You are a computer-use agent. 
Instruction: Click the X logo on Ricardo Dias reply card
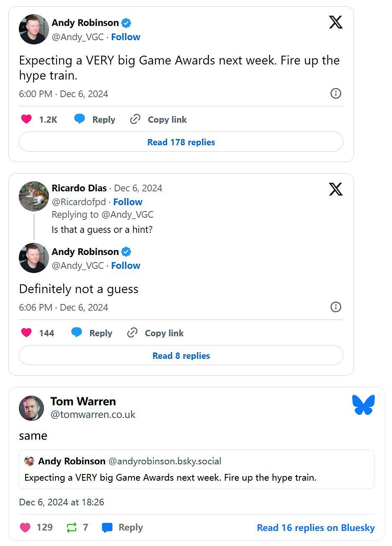click(x=335, y=189)
